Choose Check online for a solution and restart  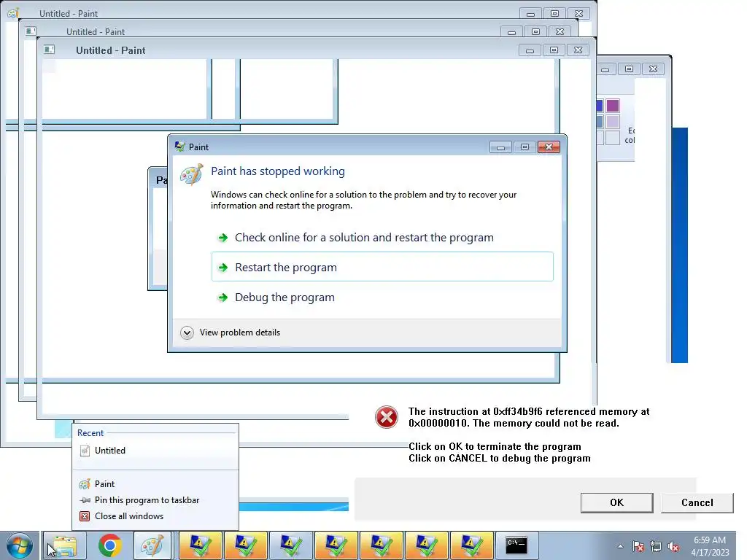coord(382,238)
